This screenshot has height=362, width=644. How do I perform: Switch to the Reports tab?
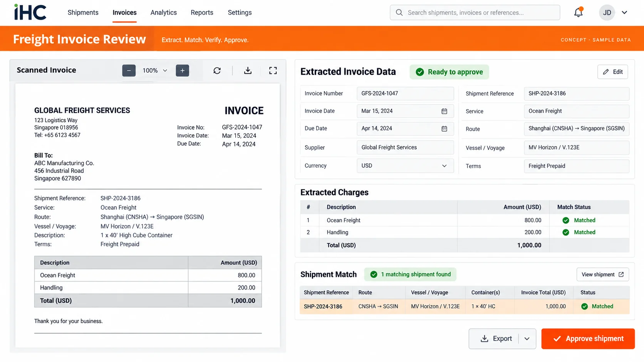(x=202, y=13)
